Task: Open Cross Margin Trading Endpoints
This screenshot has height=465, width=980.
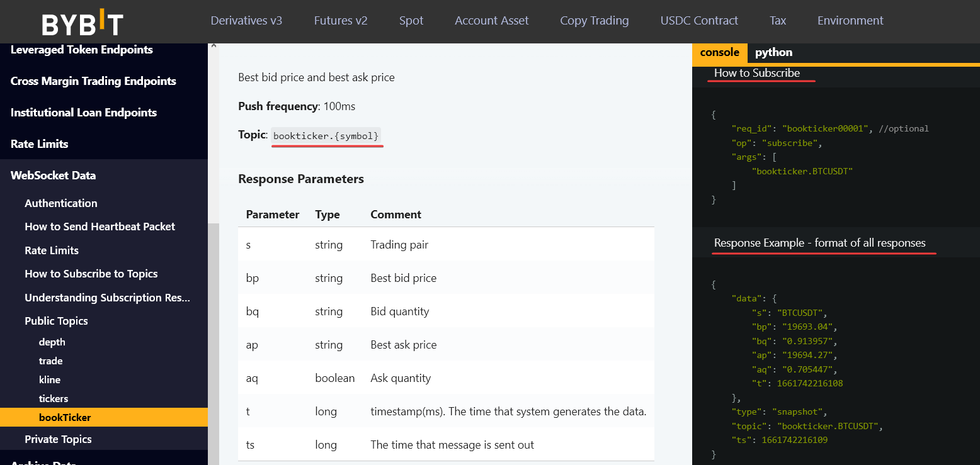Action: [x=93, y=81]
